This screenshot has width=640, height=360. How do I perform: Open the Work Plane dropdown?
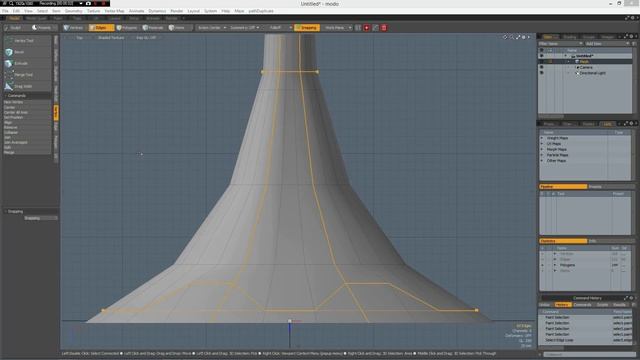337,28
